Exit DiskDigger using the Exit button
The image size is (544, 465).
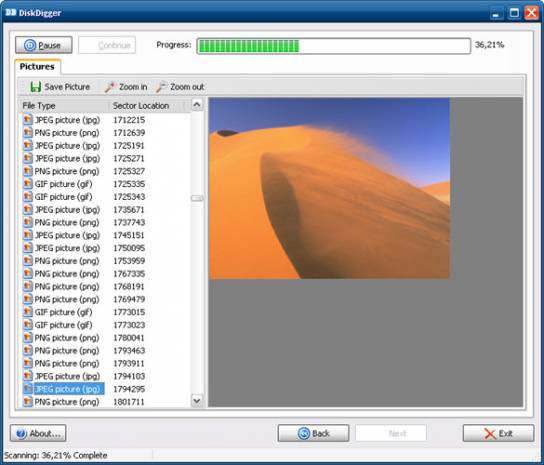[x=498, y=433]
